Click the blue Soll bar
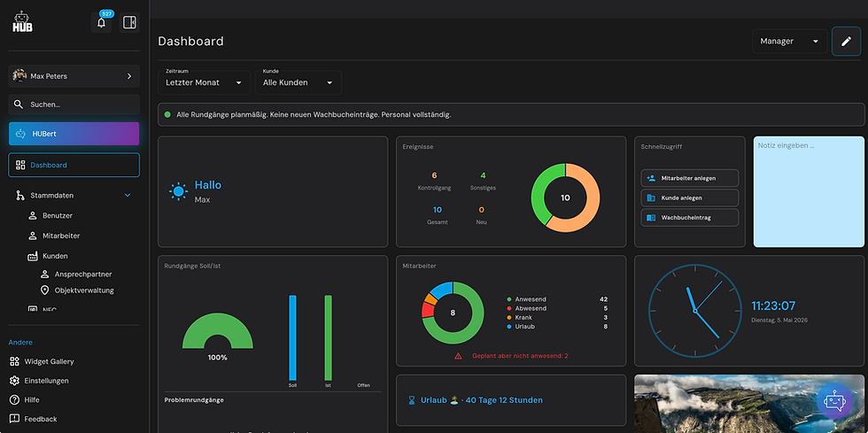 [x=293, y=337]
